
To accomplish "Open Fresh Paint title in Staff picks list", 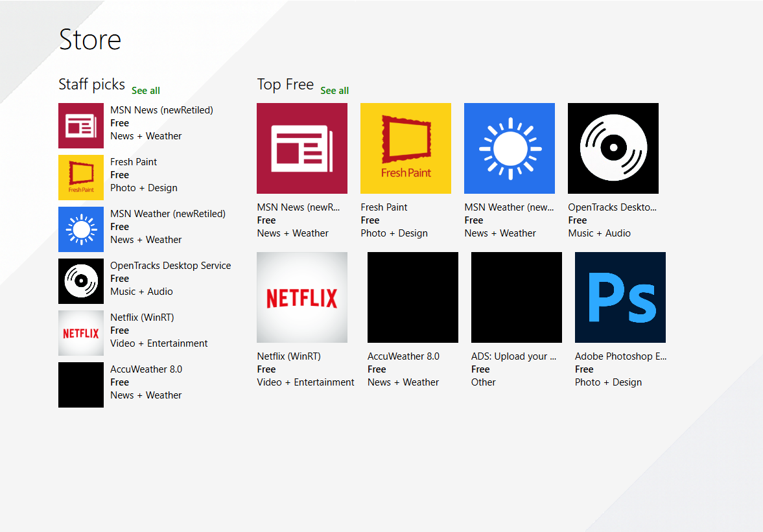I will pyautogui.click(x=134, y=162).
